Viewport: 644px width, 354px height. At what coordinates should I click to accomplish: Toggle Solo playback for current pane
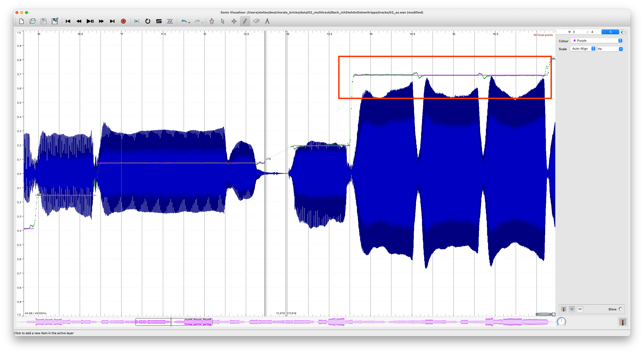pyautogui.click(x=159, y=21)
